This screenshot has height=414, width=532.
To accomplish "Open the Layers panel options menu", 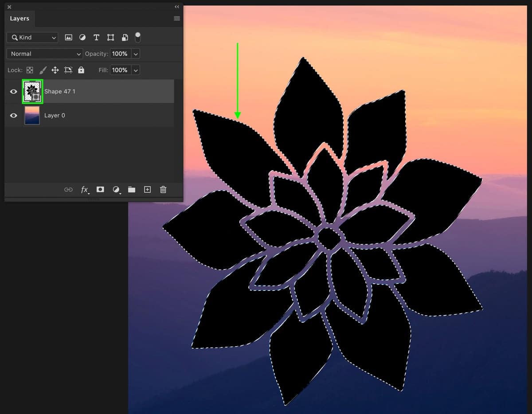I will [177, 18].
